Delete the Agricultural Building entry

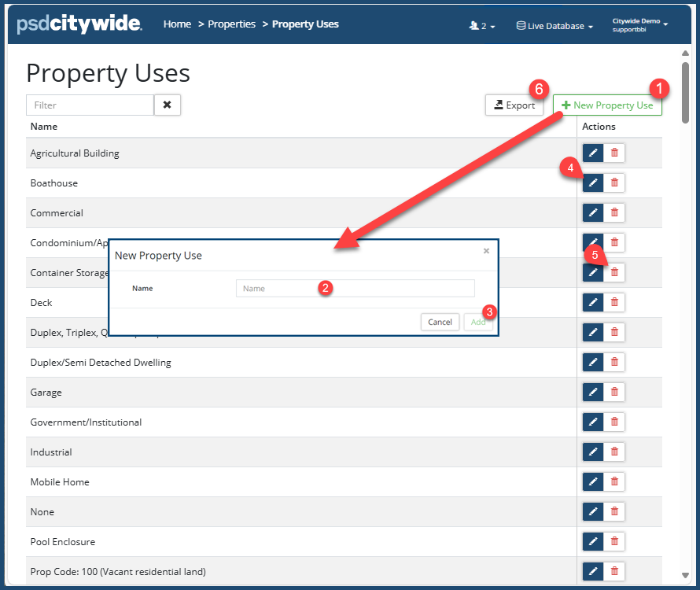(x=614, y=153)
